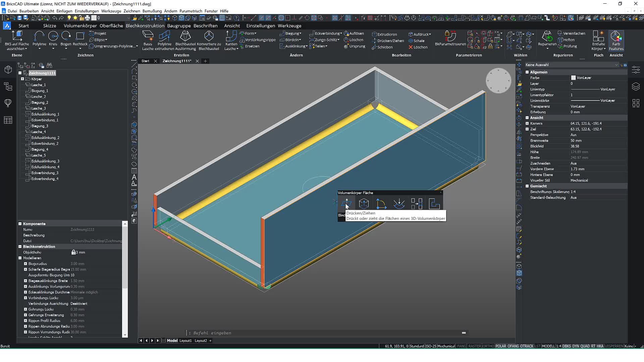
Task: Open Keine Auswahl selection dropdown
Action: [x=572, y=65]
